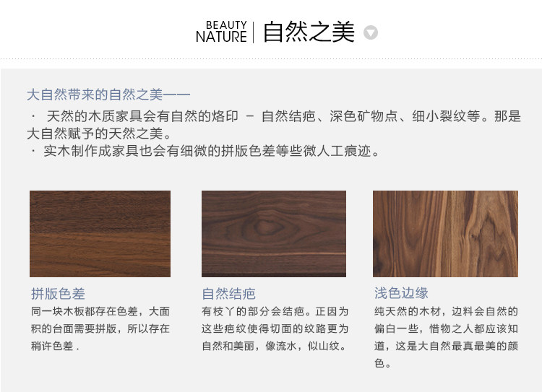Screen dimensions: 542x392
Task: Click the BEAUTY NATURE logo text
Action: coord(221,32)
